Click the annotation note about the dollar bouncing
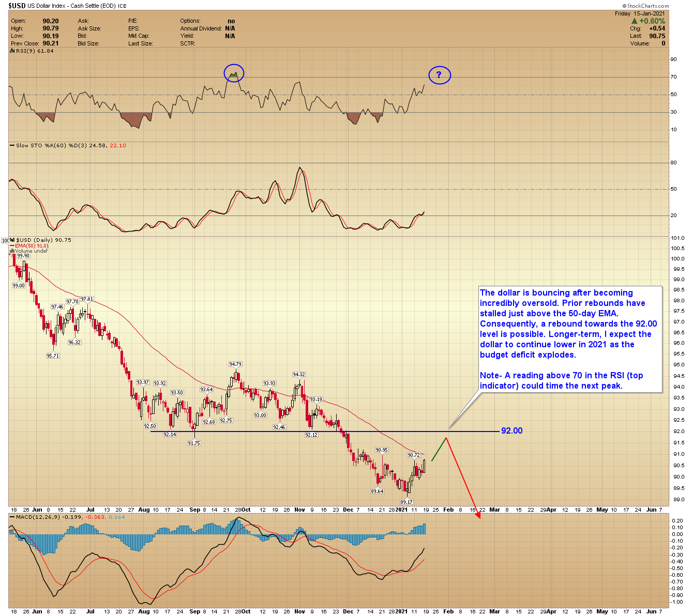 tap(570, 339)
